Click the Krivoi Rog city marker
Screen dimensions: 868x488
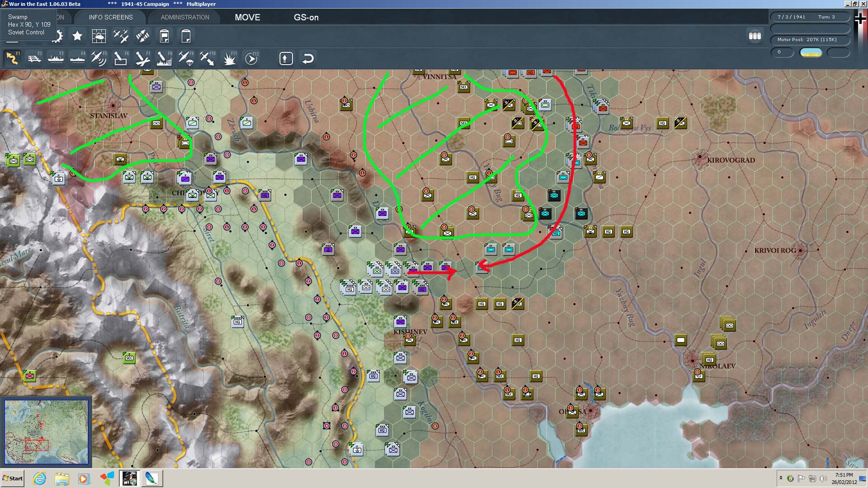(801, 250)
